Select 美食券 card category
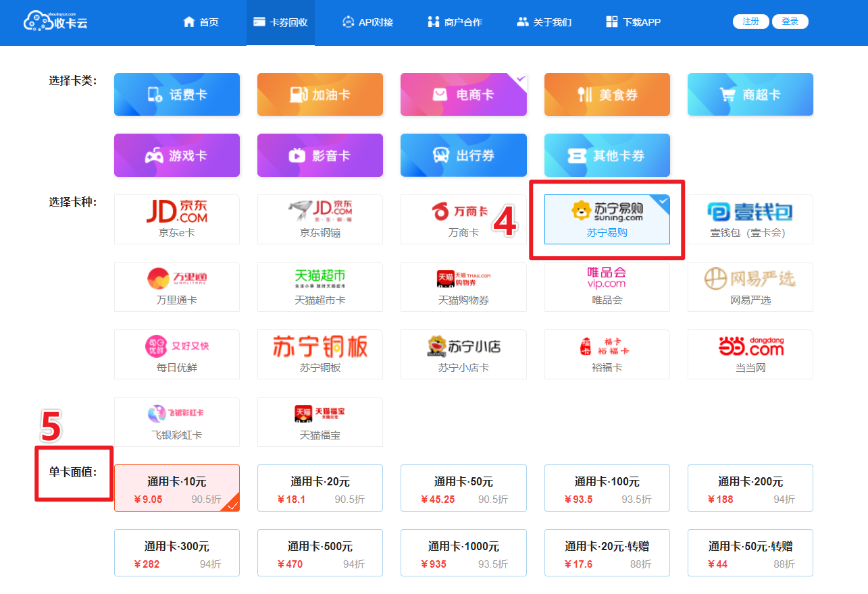This screenshot has height=594, width=868. point(607,94)
